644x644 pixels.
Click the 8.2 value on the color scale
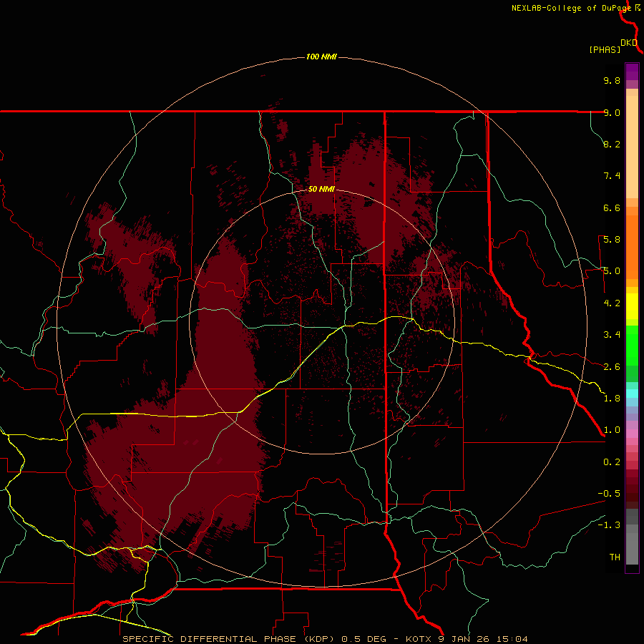coord(612,144)
